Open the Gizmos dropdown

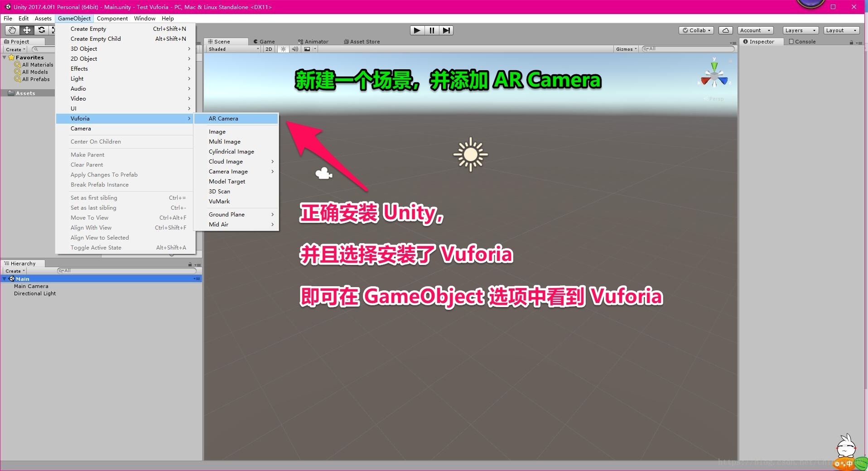(627, 49)
